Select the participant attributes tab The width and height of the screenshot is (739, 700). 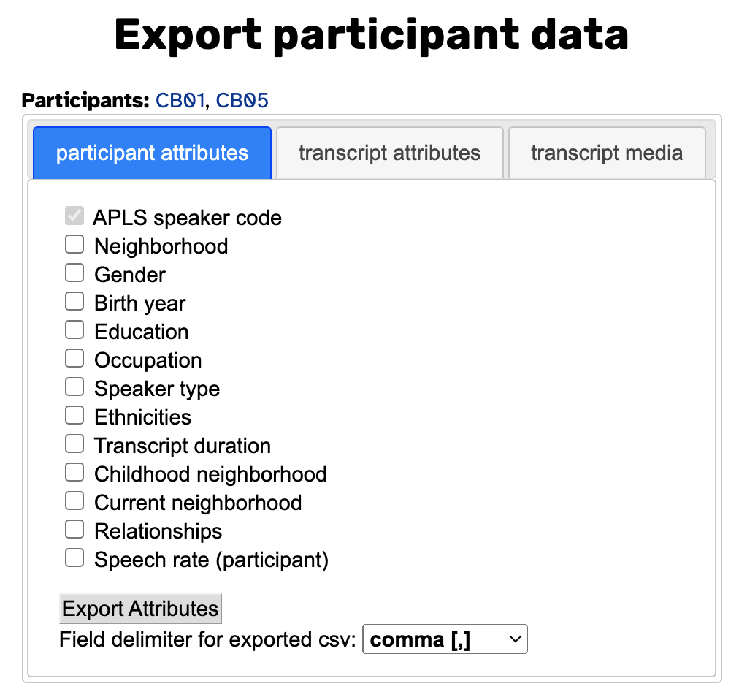click(152, 153)
